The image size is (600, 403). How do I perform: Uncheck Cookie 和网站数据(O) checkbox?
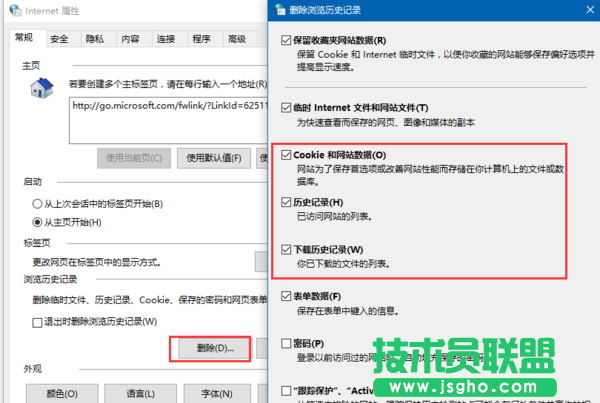[x=286, y=155]
